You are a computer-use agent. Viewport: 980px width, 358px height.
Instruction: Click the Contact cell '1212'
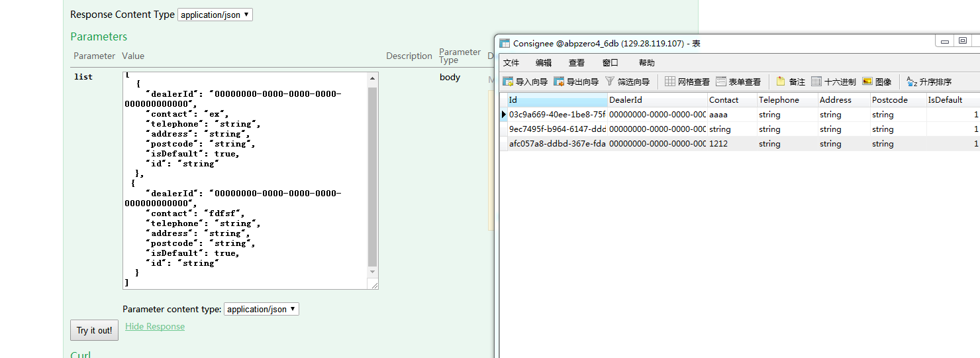point(732,144)
